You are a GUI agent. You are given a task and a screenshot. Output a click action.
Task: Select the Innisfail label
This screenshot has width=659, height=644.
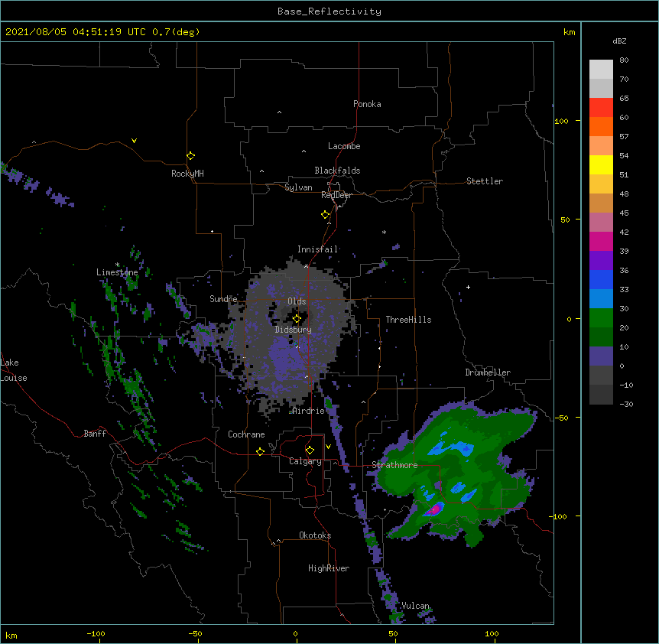tap(318, 249)
